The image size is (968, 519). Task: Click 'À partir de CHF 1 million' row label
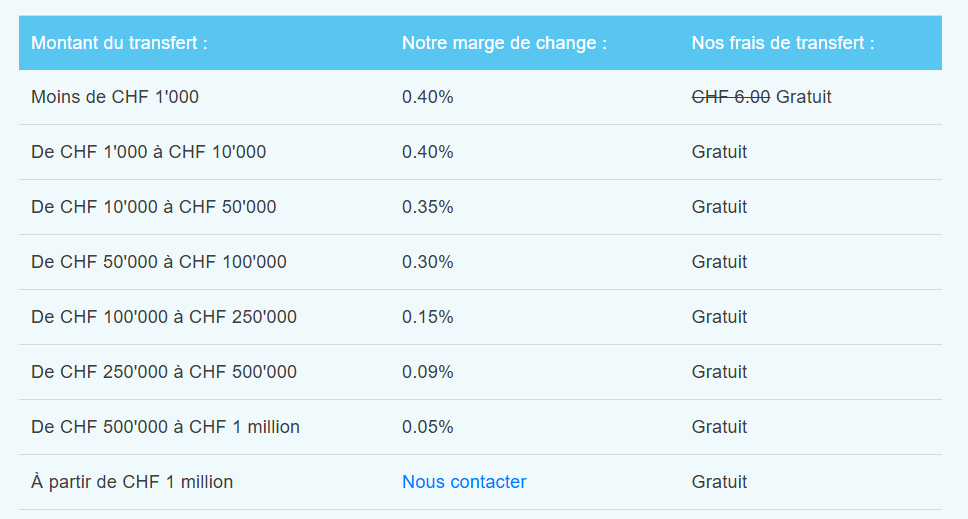132,482
